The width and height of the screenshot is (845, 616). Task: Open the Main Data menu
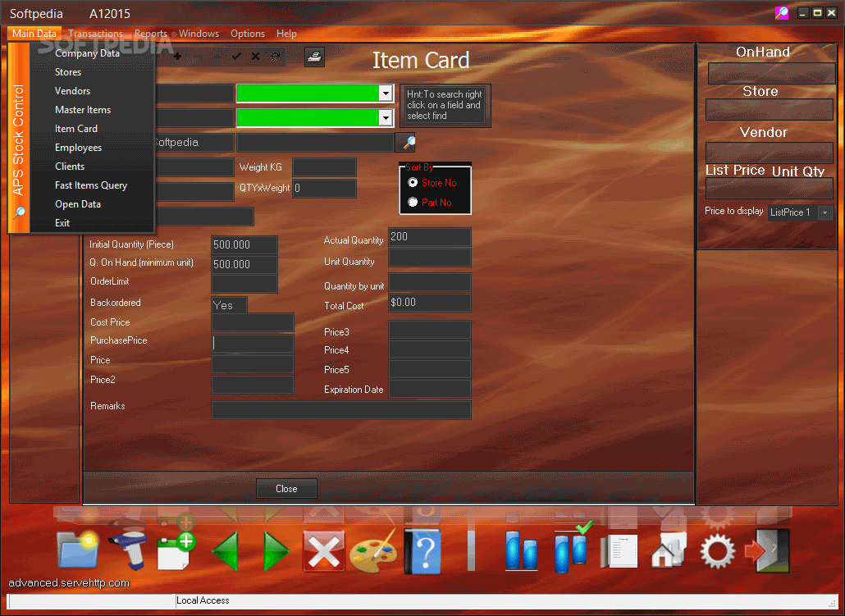point(34,34)
